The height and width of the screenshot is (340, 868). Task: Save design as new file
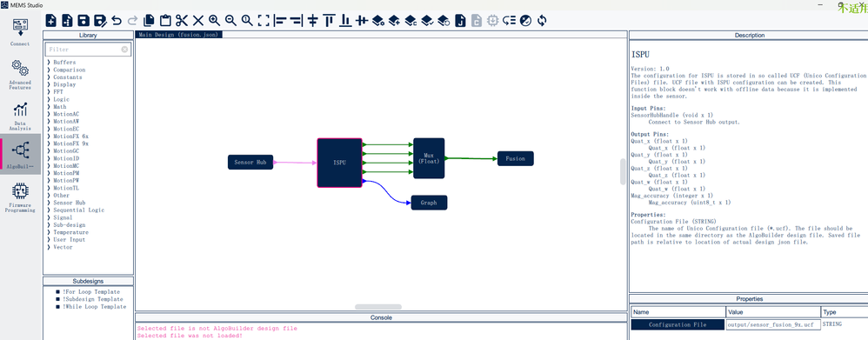(x=100, y=21)
